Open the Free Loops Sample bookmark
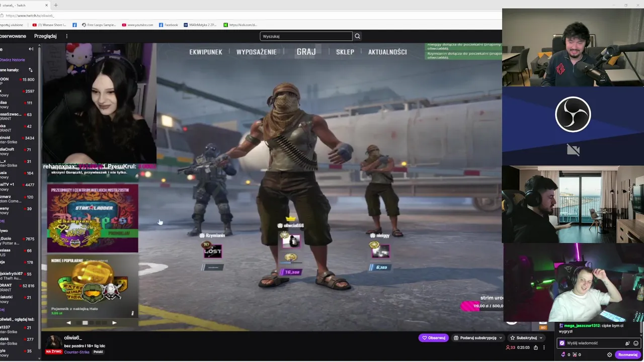The image size is (644, 362). pos(99,25)
